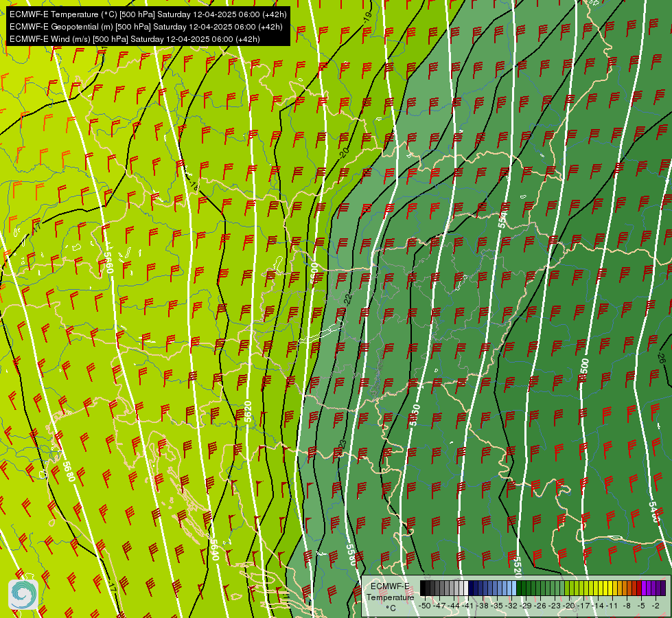Pick the bright yellow swatch above -11
The width and height of the screenshot is (672, 618).
coord(610,588)
